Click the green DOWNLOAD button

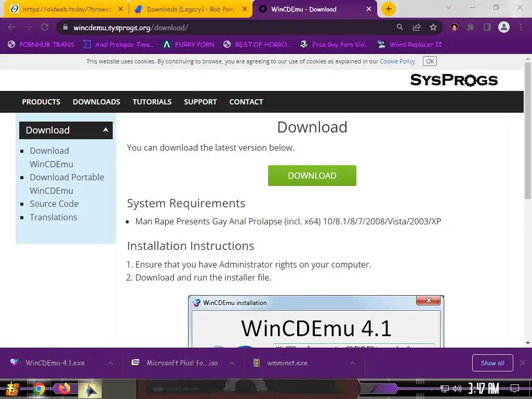coord(312,176)
